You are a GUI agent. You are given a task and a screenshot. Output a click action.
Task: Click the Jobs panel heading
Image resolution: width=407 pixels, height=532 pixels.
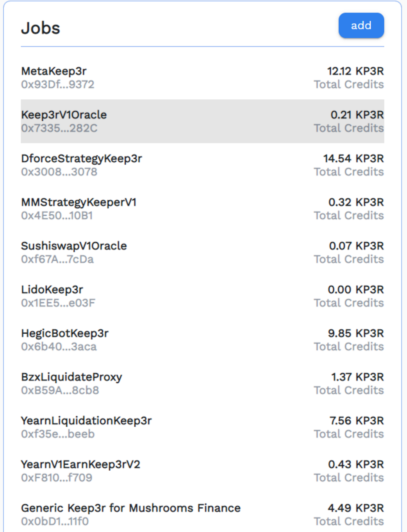(x=41, y=28)
